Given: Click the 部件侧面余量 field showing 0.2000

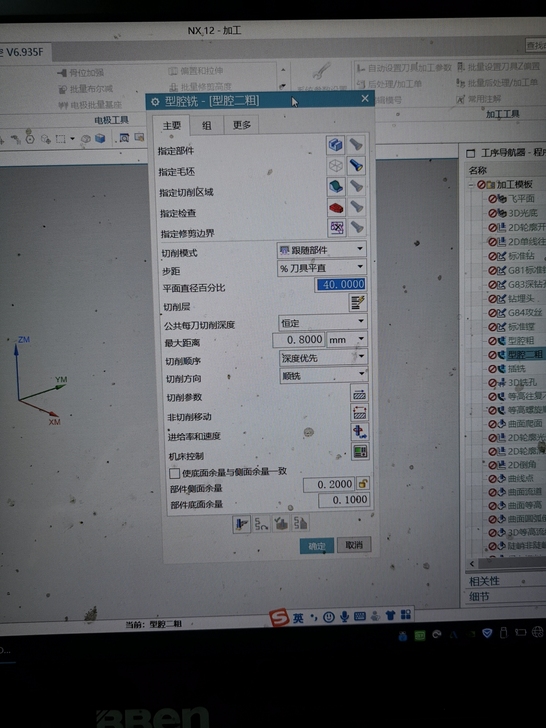Looking at the screenshot, I should click(x=329, y=484).
